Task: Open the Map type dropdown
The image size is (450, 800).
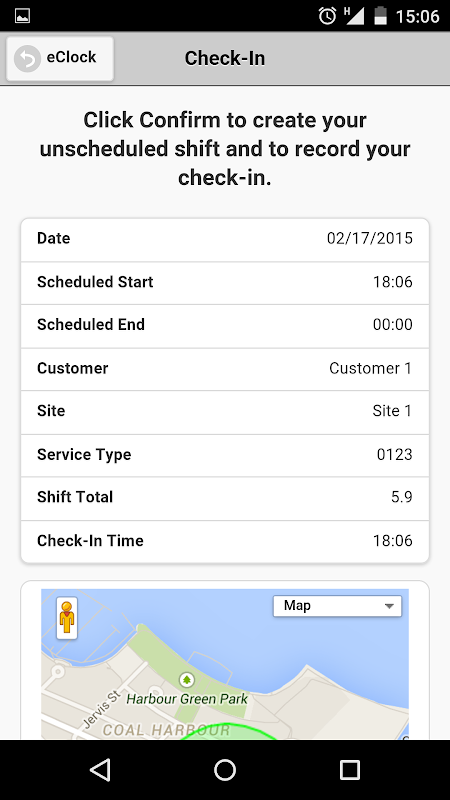Action: (337, 606)
